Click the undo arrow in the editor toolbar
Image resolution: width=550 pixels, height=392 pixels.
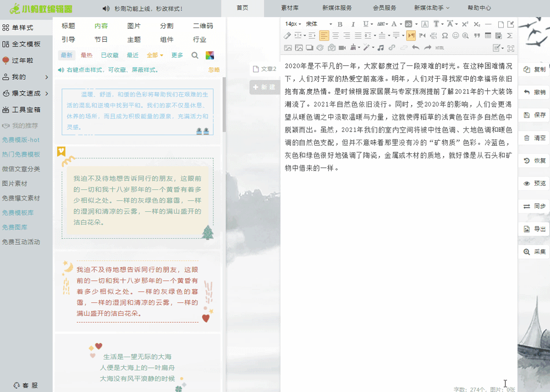coord(415,47)
